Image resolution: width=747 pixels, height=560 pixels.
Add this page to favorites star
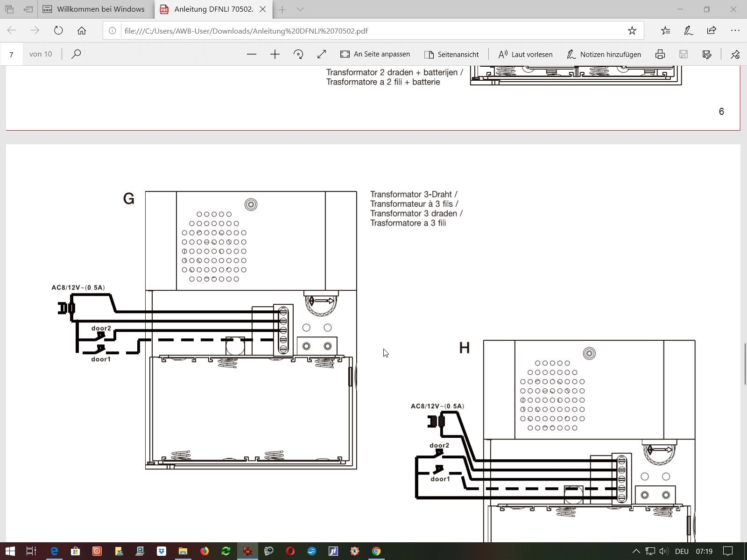[632, 31]
